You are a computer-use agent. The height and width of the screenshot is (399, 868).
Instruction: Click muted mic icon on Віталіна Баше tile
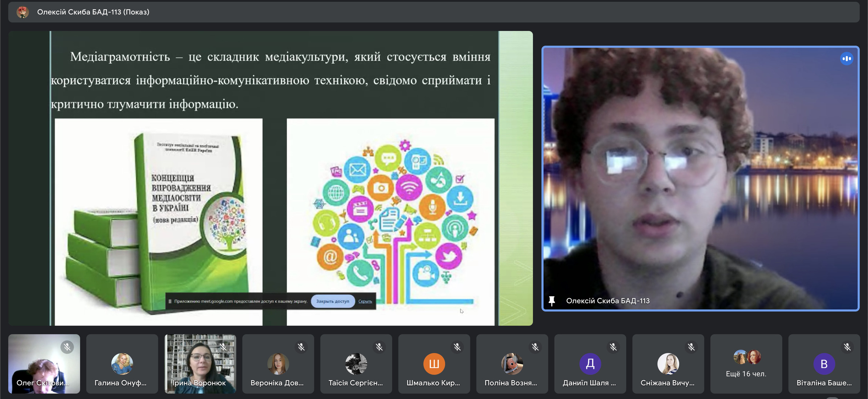(847, 347)
